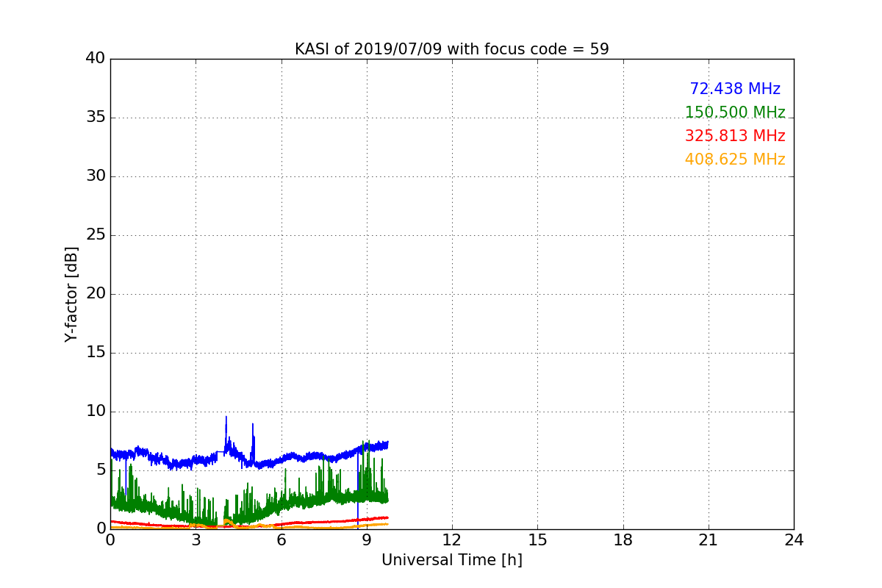This screenshot has height=588, width=882.
Task: Select the 325.813 MHz legend label
Action: [735, 136]
